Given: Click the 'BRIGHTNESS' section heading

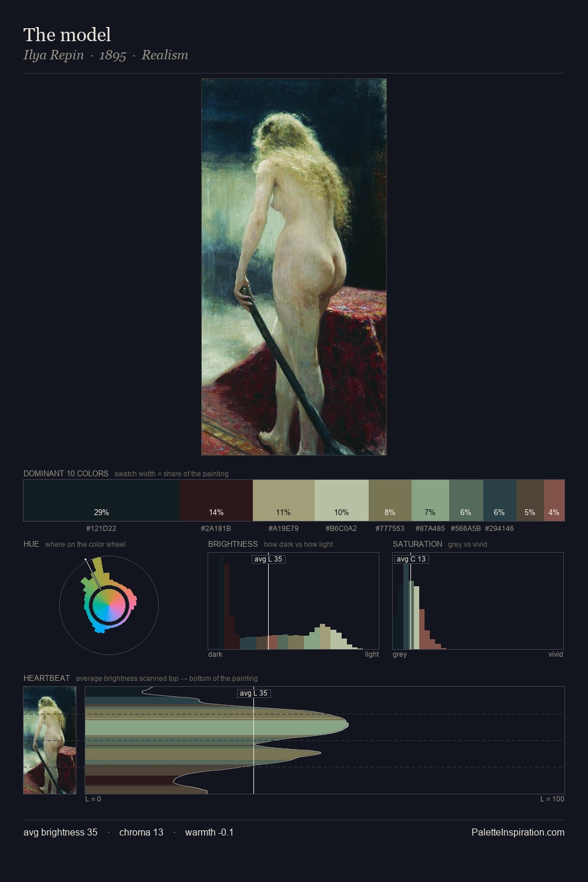Looking at the screenshot, I should [233, 544].
